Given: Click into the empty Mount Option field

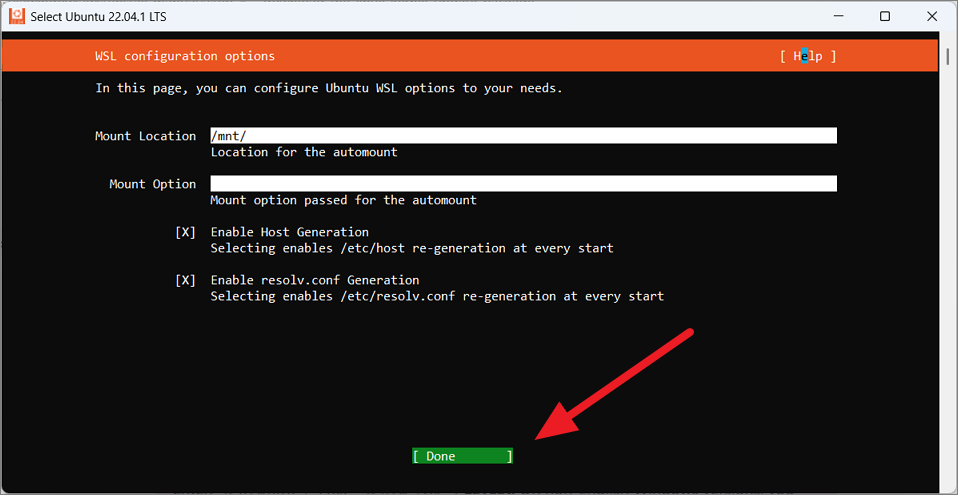Looking at the screenshot, I should coord(523,183).
